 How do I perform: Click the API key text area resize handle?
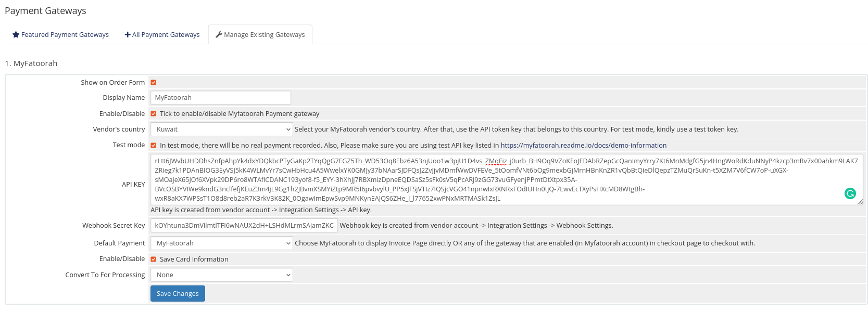click(860, 202)
